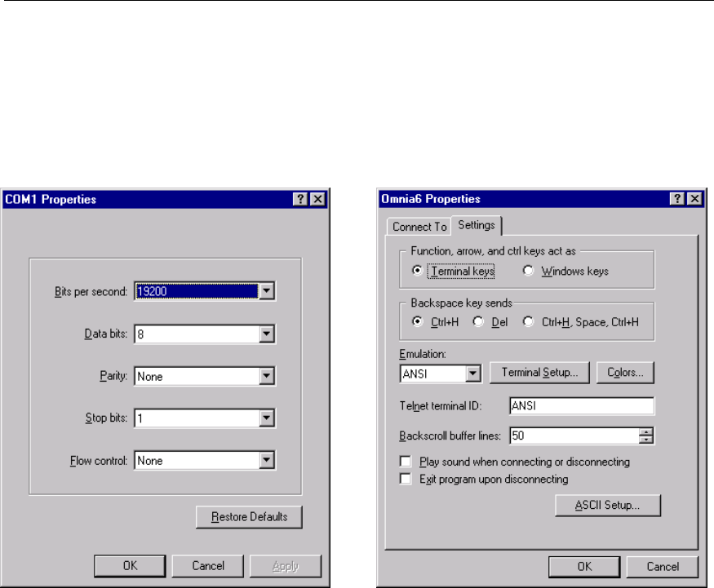Choose Del for Backspace key
This screenshot has width=714, height=588.
point(478,322)
